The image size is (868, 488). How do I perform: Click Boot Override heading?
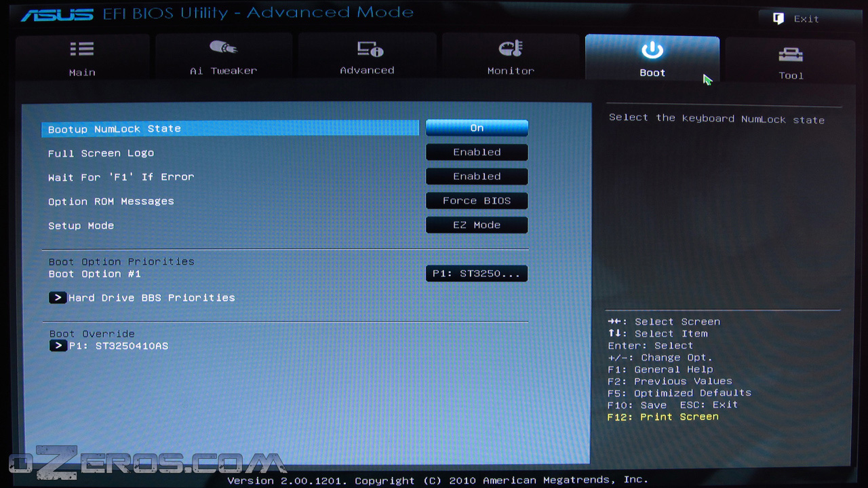92,334
